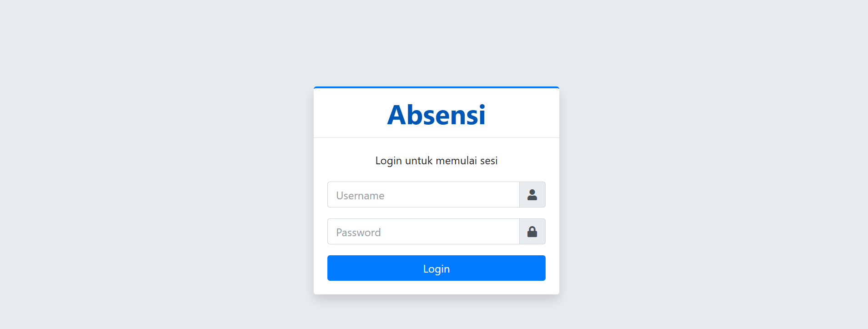The height and width of the screenshot is (329, 868).
Task: Tap the gray addon box containing the lock icon
Action: [532, 232]
